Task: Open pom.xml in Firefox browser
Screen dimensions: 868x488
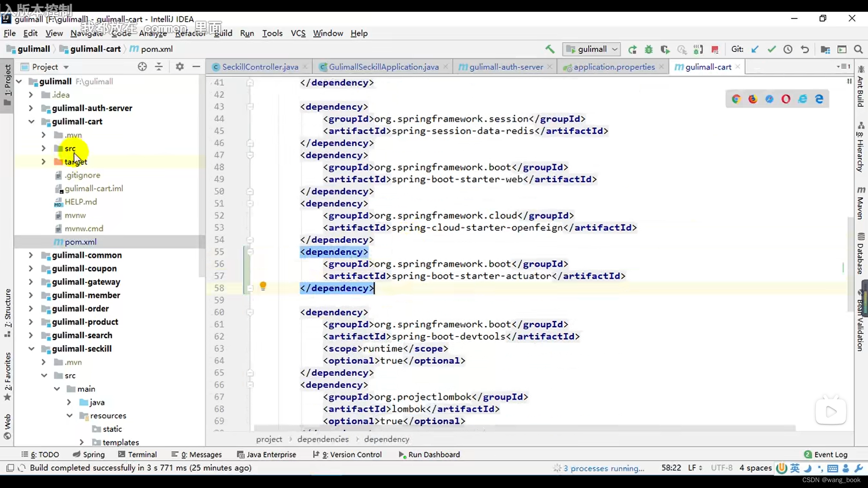Action: [x=753, y=99]
